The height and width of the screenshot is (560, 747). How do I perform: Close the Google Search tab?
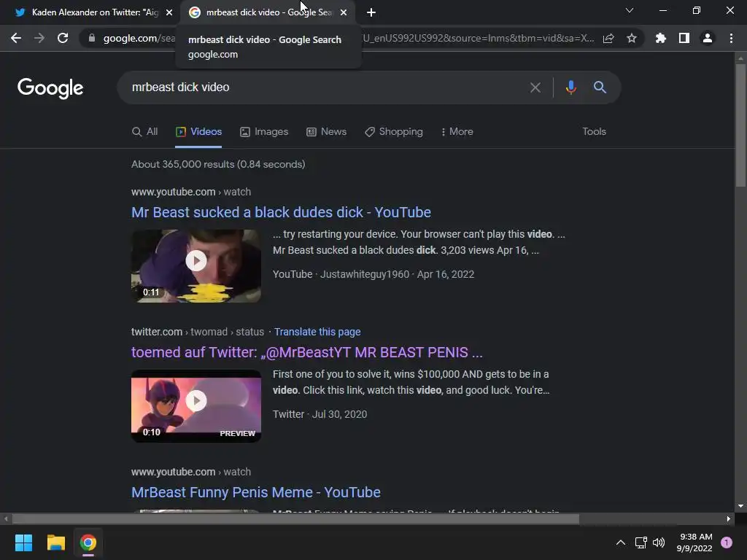[344, 12]
